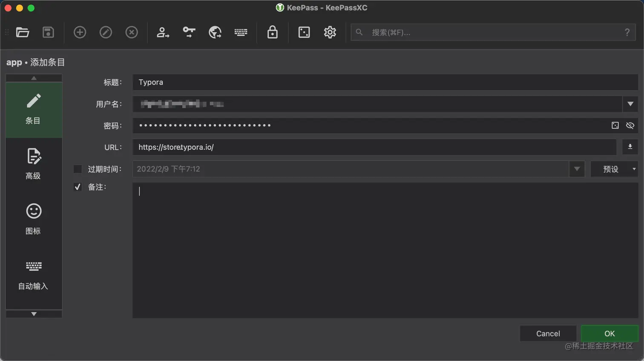Click the 密码 password field
Screen dimensions: 644x361
click(x=385, y=126)
